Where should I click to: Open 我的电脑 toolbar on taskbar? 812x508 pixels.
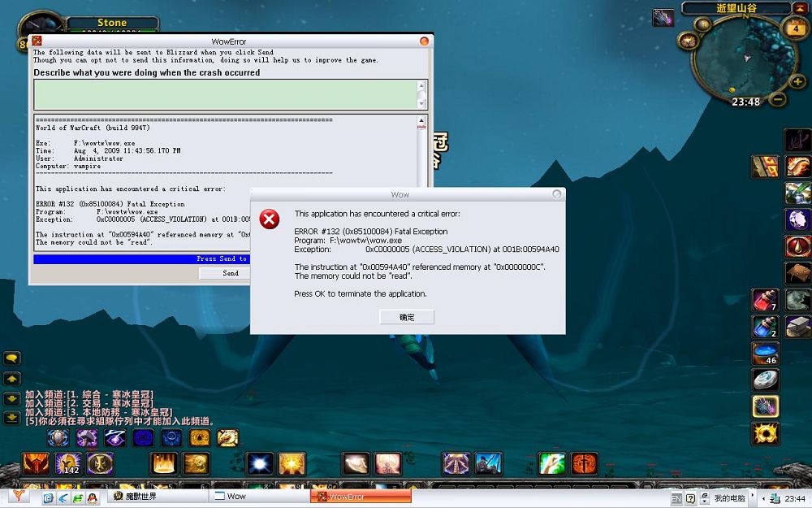click(x=729, y=498)
